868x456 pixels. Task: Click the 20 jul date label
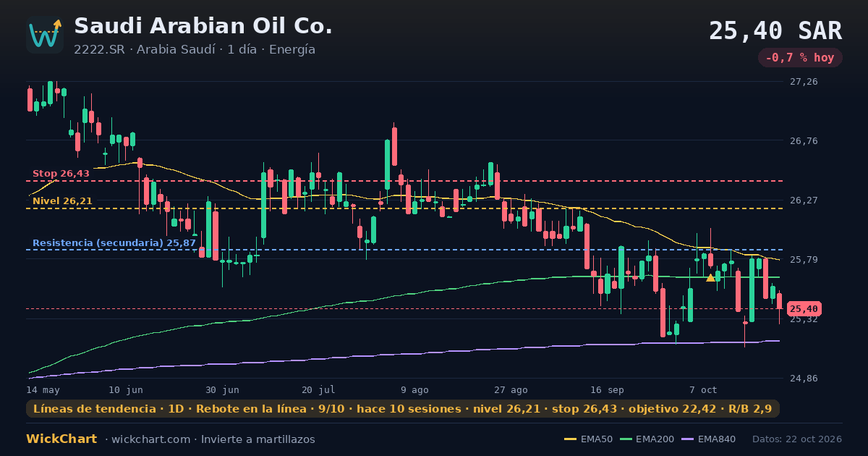pos(318,390)
